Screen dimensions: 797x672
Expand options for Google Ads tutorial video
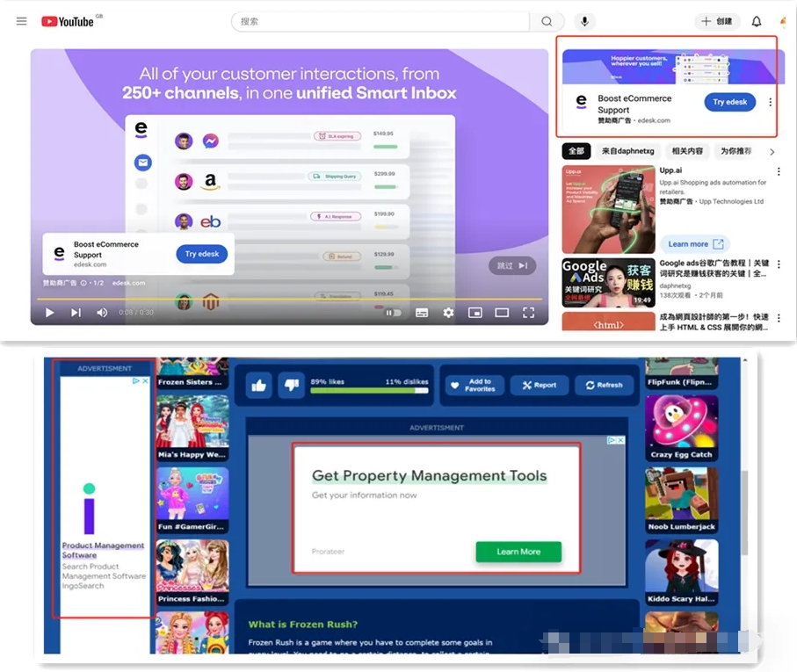pos(779,264)
